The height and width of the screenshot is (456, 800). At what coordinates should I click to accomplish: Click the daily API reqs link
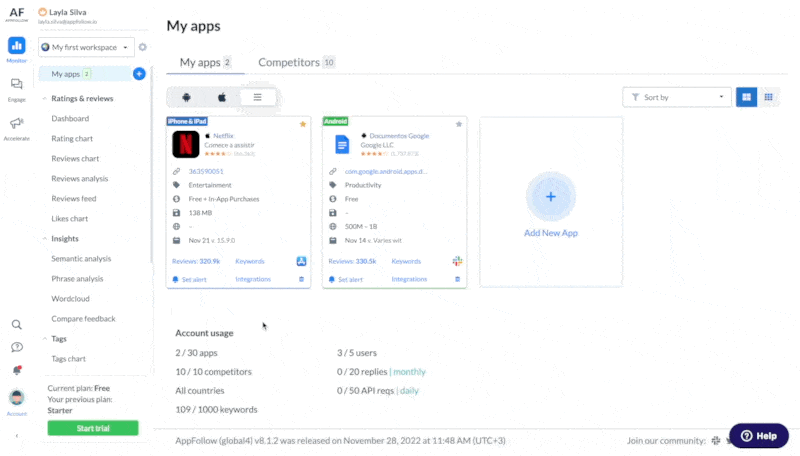pos(409,391)
